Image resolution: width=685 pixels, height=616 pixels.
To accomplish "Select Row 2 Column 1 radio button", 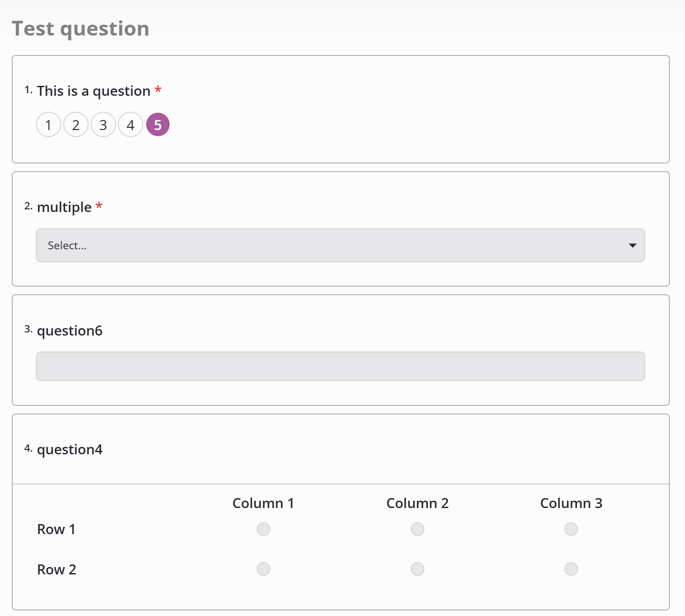I will pyautogui.click(x=263, y=569).
